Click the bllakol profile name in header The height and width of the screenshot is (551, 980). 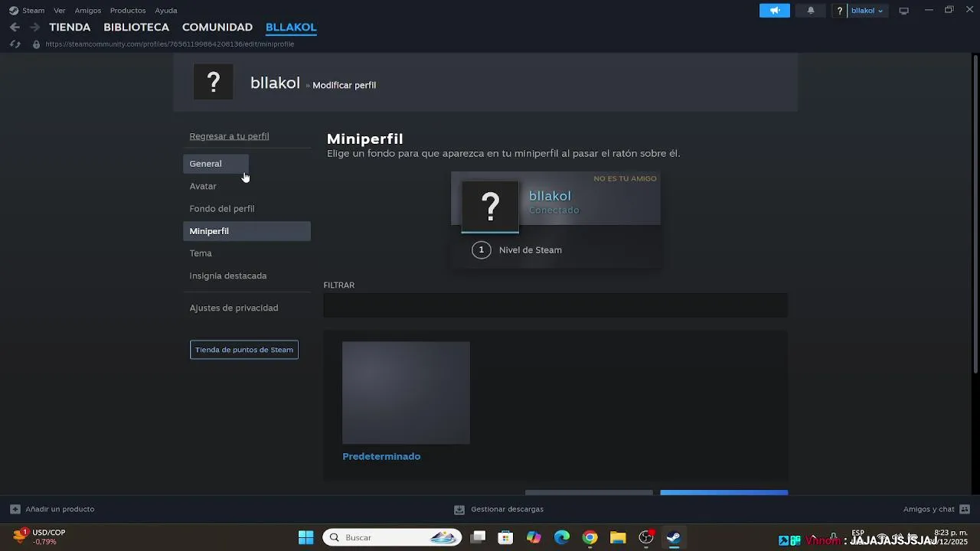tap(275, 83)
